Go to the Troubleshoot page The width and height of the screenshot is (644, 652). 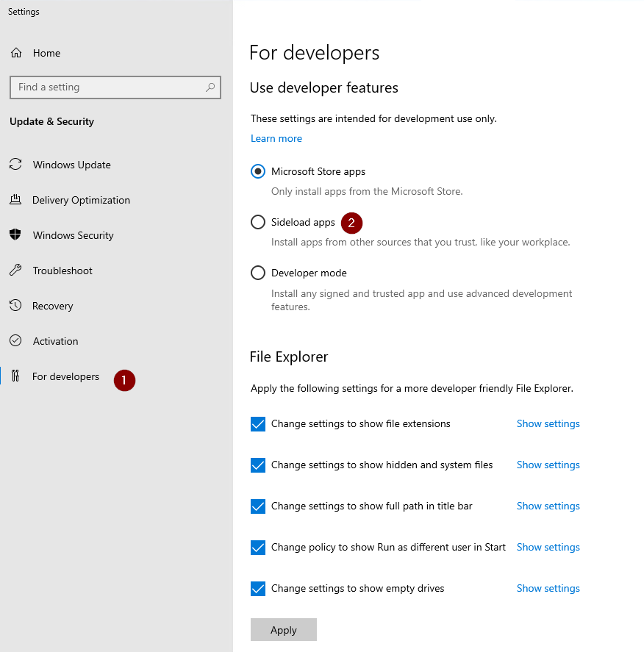point(62,271)
